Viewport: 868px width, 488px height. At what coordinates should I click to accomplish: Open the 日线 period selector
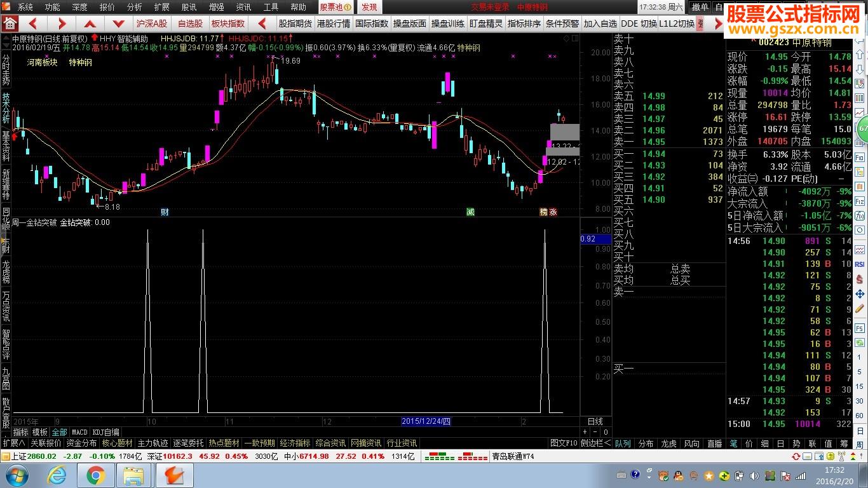coord(595,421)
